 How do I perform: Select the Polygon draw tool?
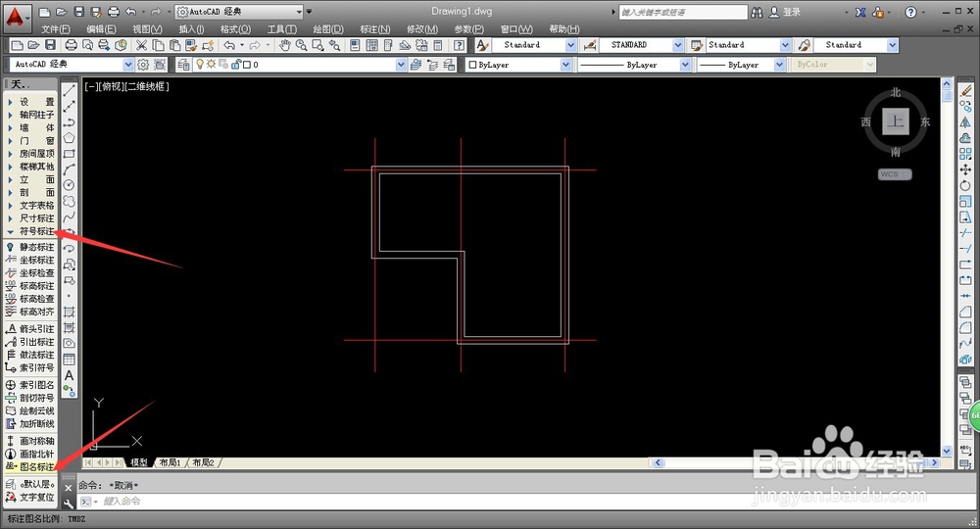(x=70, y=138)
